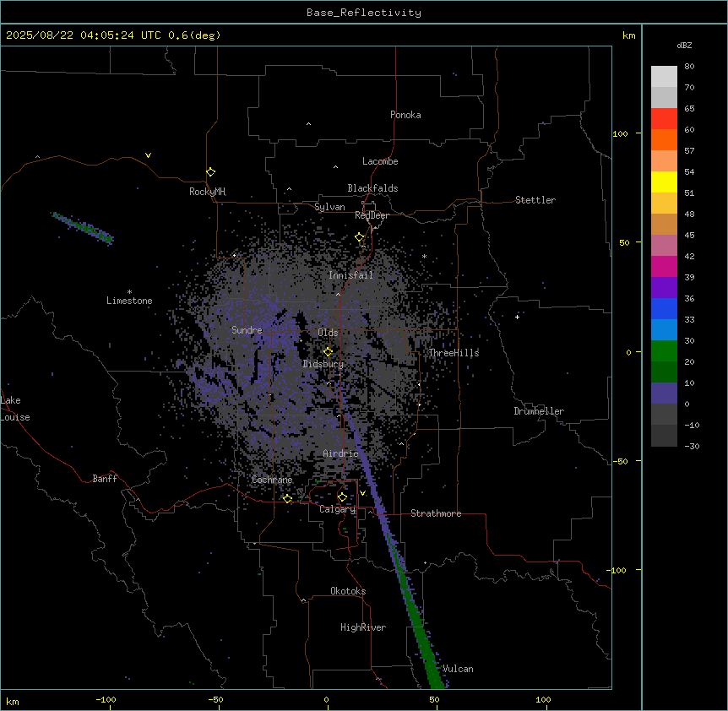Click the small echo streak northwest of Limestone

(83, 227)
